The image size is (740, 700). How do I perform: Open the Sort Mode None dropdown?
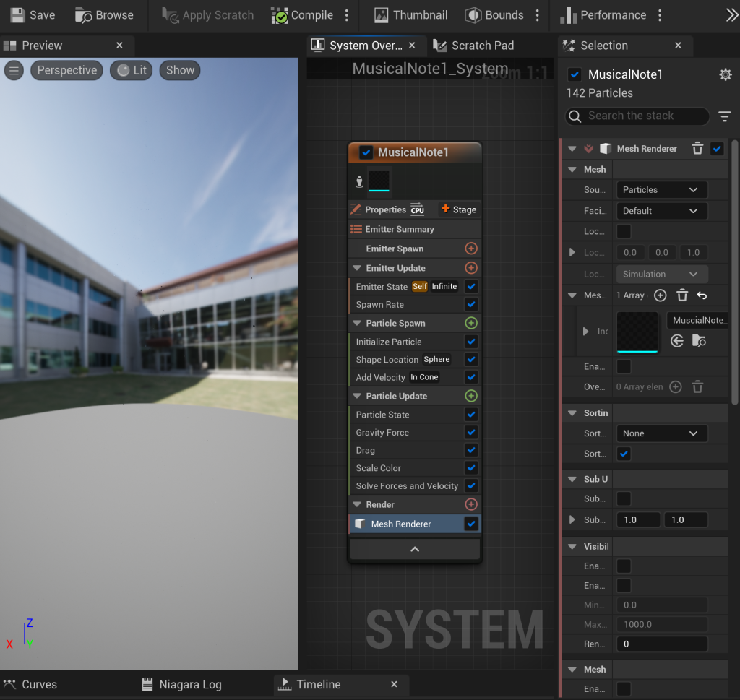click(x=661, y=433)
